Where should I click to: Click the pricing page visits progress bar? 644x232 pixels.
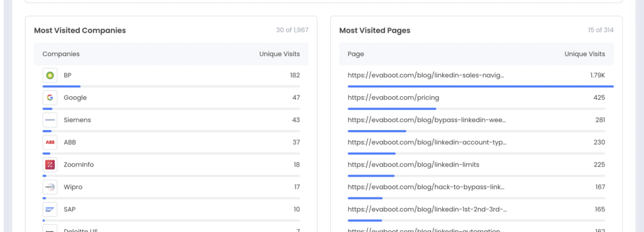pos(477,109)
